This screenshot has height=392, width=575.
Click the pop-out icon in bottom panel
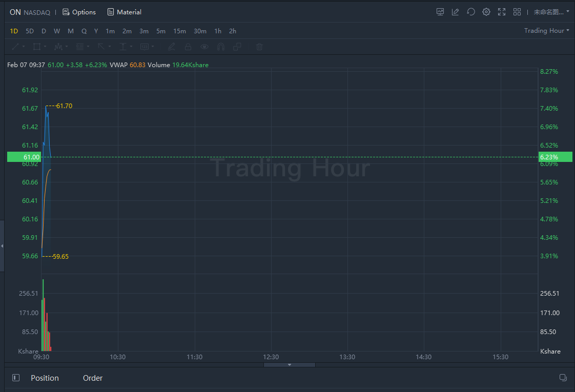point(563,378)
